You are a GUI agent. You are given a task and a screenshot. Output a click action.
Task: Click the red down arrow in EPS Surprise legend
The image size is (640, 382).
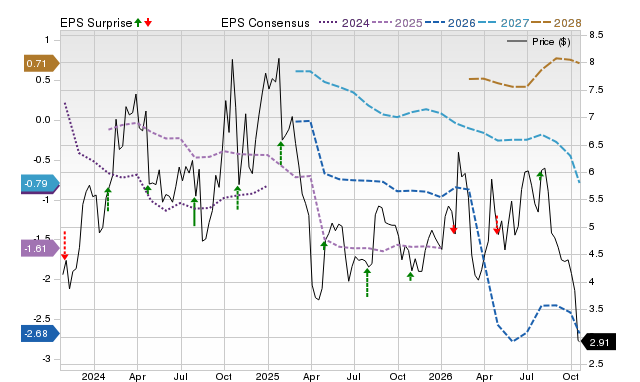pos(148,22)
